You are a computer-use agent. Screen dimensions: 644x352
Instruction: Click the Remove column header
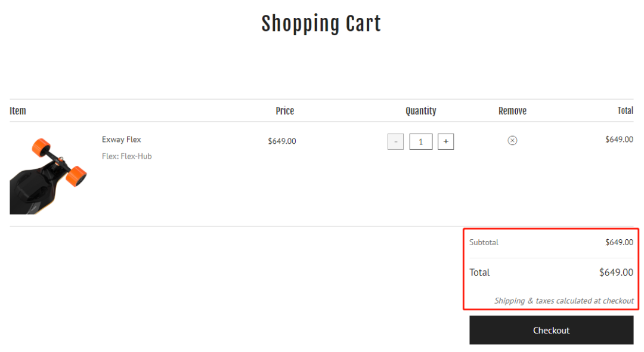tap(512, 110)
